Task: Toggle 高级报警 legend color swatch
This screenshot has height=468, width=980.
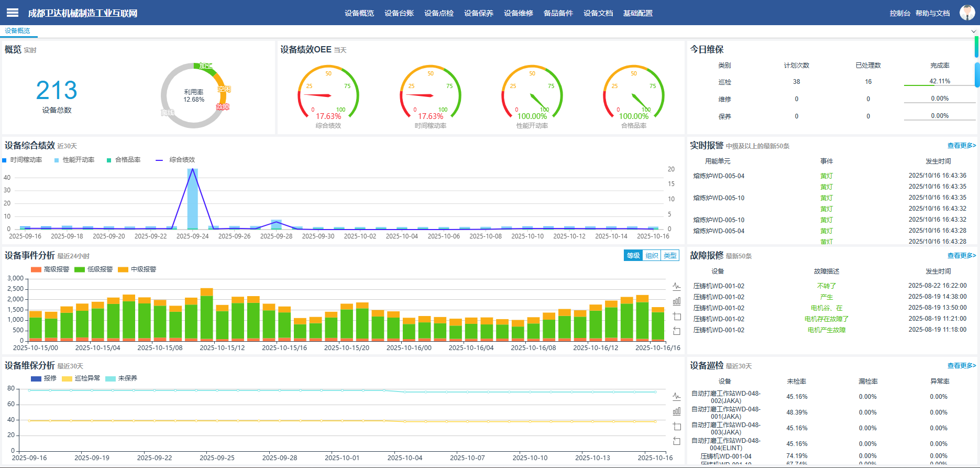Action: point(36,269)
